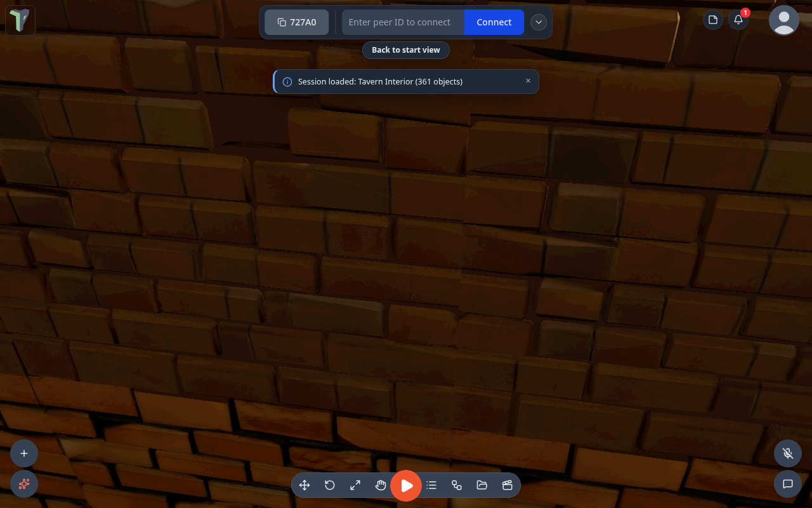Select the rotate tool icon

(330, 485)
